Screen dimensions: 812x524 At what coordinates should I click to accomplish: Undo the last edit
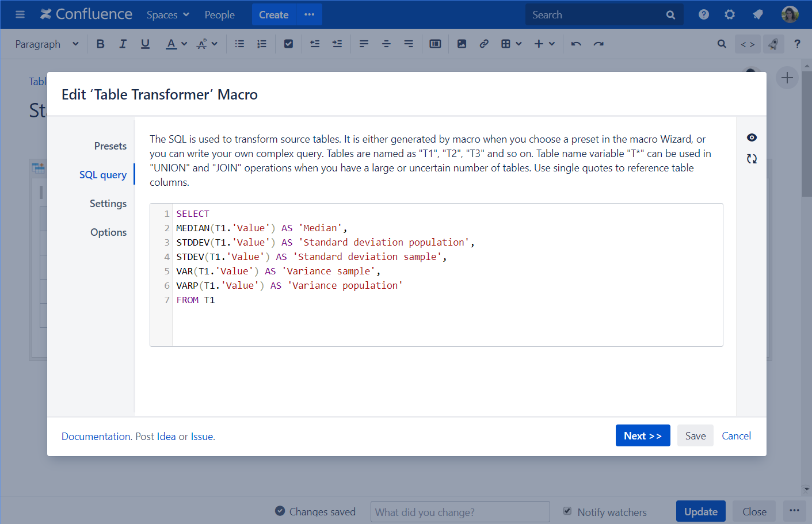(x=576, y=44)
